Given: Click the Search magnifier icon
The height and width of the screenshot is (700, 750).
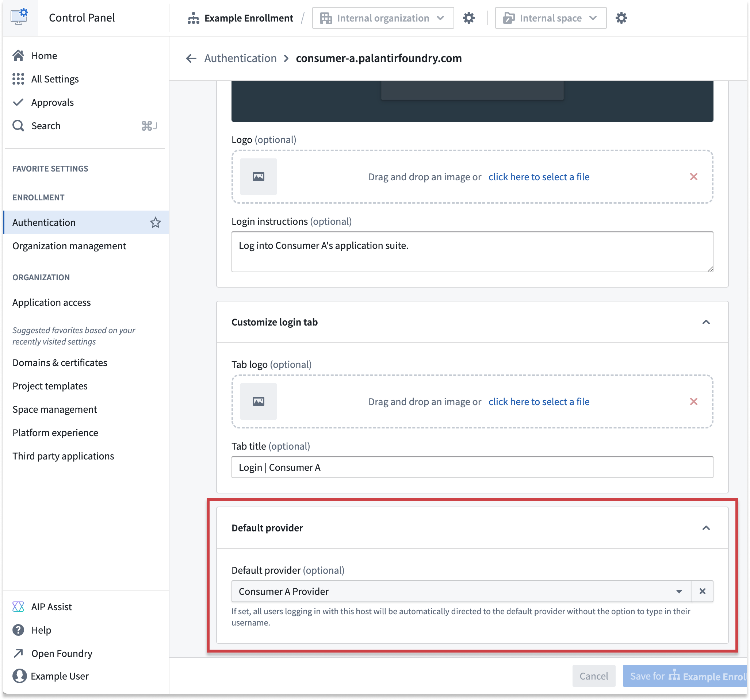Looking at the screenshot, I should click(18, 126).
